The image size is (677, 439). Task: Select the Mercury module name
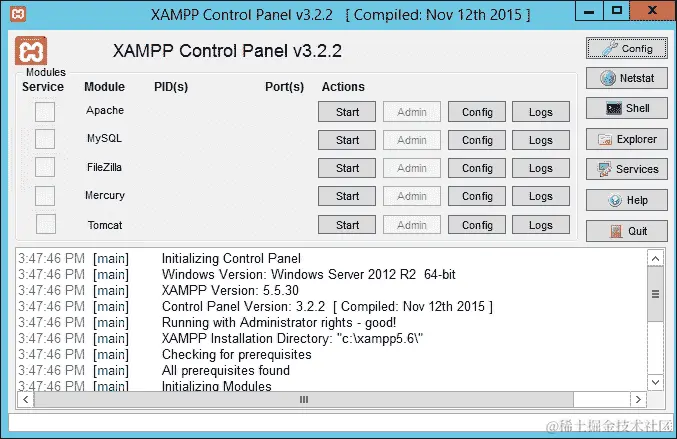(x=105, y=196)
